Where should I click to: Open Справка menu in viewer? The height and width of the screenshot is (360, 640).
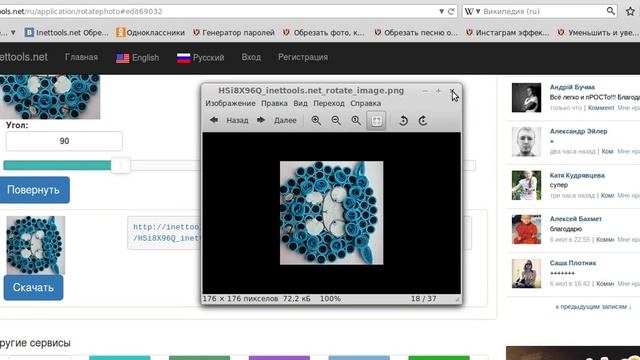tap(366, 103)
